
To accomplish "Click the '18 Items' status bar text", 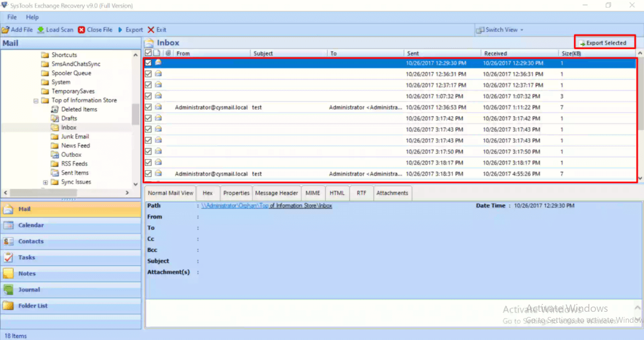I will click(x=16, y=336).
